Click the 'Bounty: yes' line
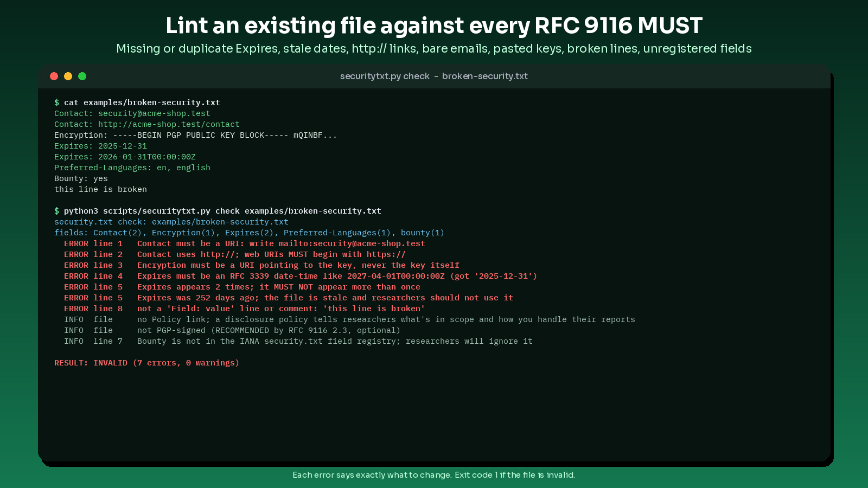The image size is (868, 488). [81, 178]
